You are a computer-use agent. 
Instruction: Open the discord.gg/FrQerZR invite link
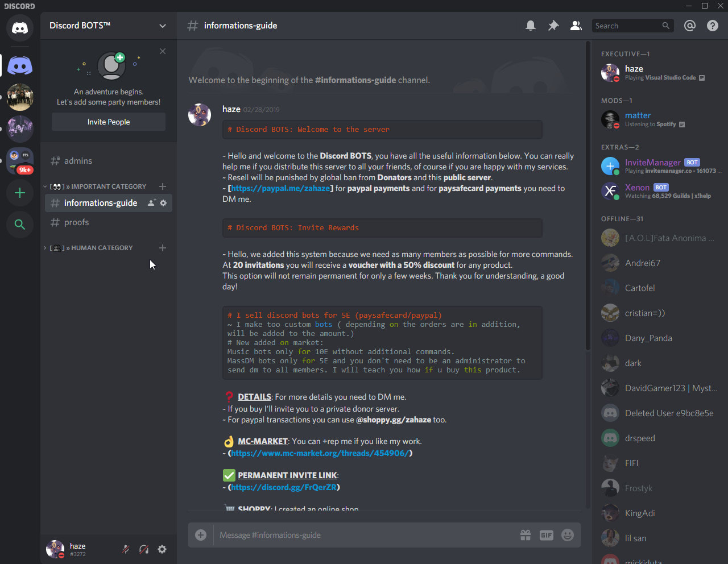pyautogui.click(x=284, y=487)
